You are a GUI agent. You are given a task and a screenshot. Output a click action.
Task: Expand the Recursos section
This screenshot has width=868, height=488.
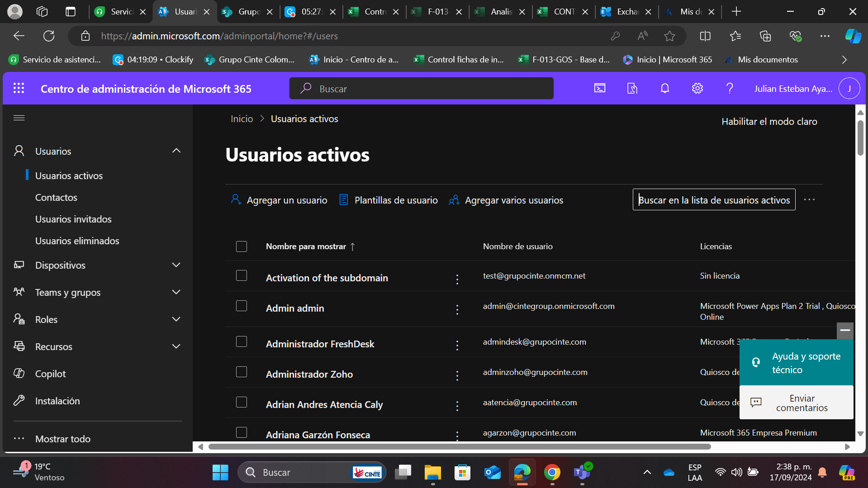coord(176,346)
